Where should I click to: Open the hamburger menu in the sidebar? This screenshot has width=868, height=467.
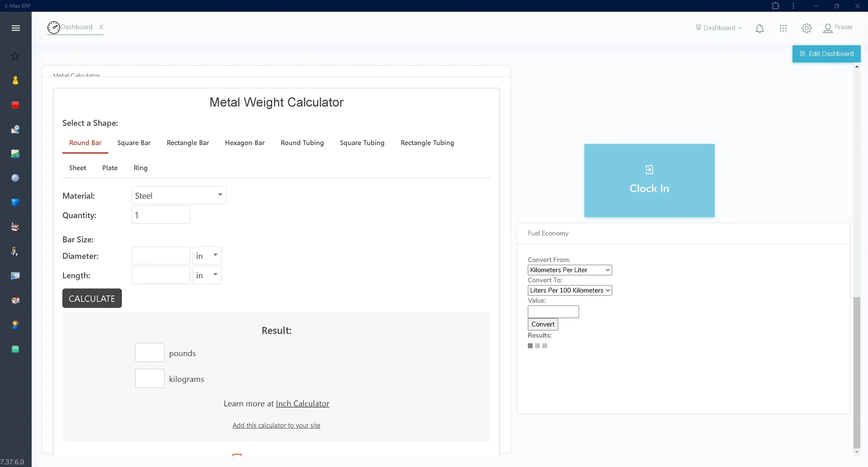(15, 28)
